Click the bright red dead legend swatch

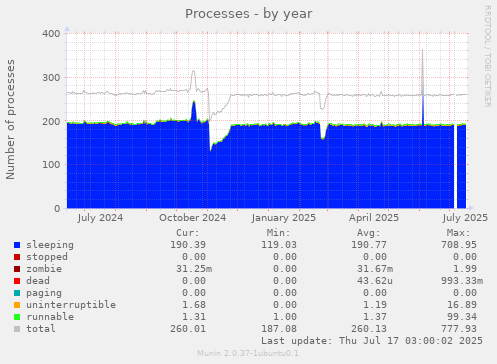pyautogui.click(x=17, y=281)
